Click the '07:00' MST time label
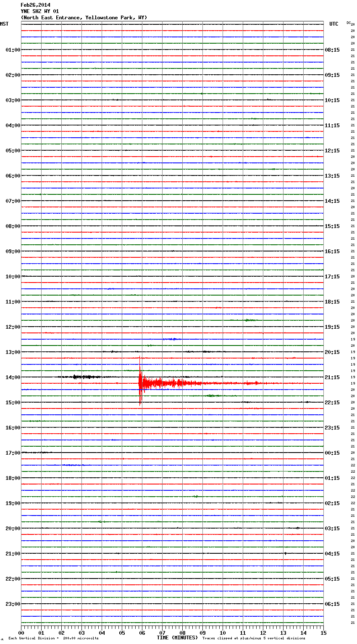 pos(13,201)
